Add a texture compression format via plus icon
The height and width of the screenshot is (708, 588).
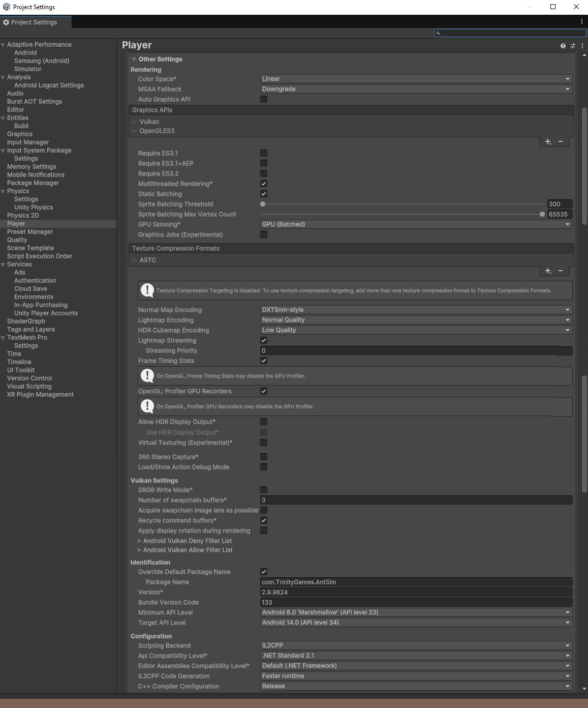click(x=547, y=271)
